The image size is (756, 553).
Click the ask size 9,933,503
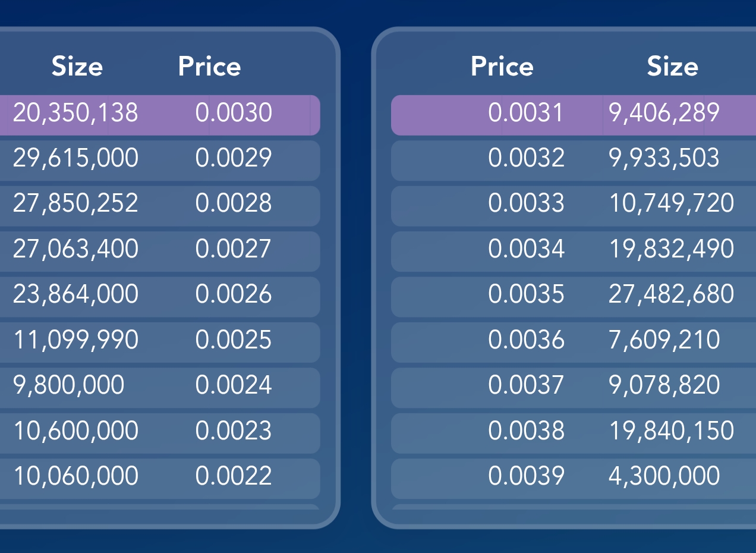[664, 158]
